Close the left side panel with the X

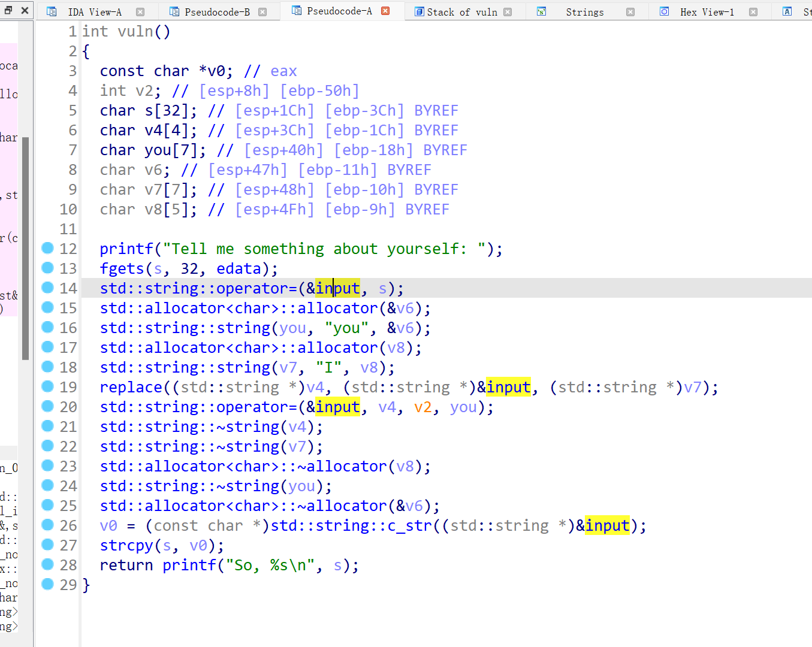point(25,10)
